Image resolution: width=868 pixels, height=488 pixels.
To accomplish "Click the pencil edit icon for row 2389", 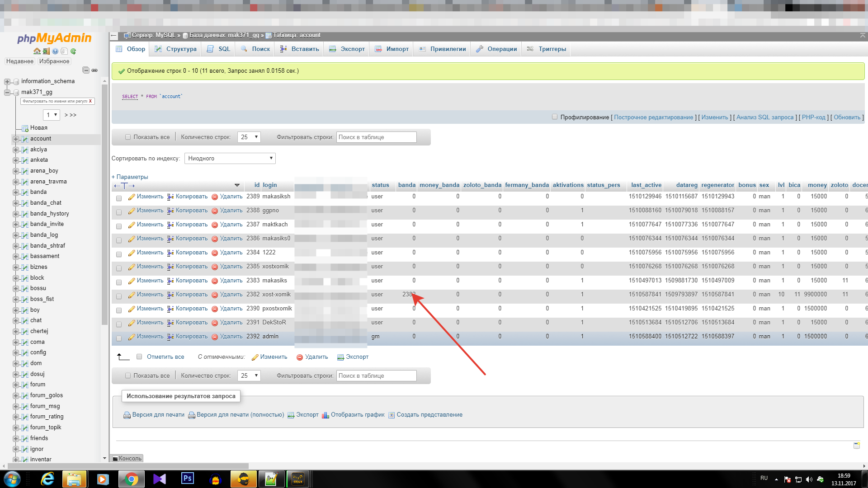I will pyautogui.click(x=132, y=197).
